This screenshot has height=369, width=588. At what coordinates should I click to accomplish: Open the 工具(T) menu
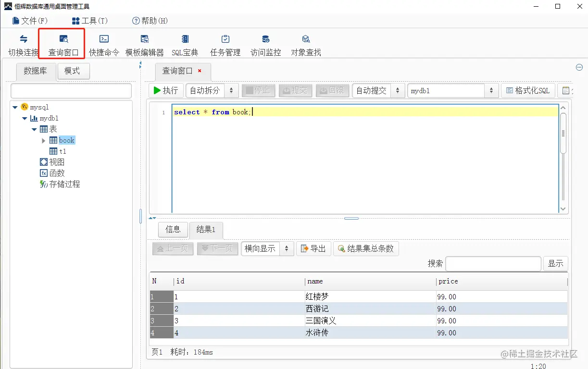tap(90, 21)
